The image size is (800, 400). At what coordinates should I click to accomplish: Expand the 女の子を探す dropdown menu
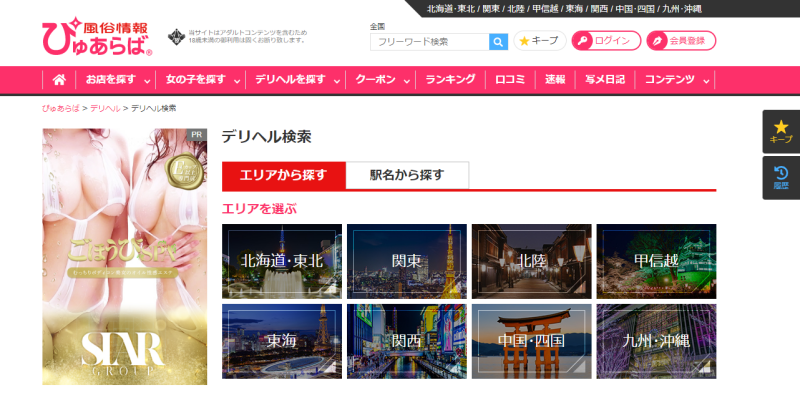200,79
